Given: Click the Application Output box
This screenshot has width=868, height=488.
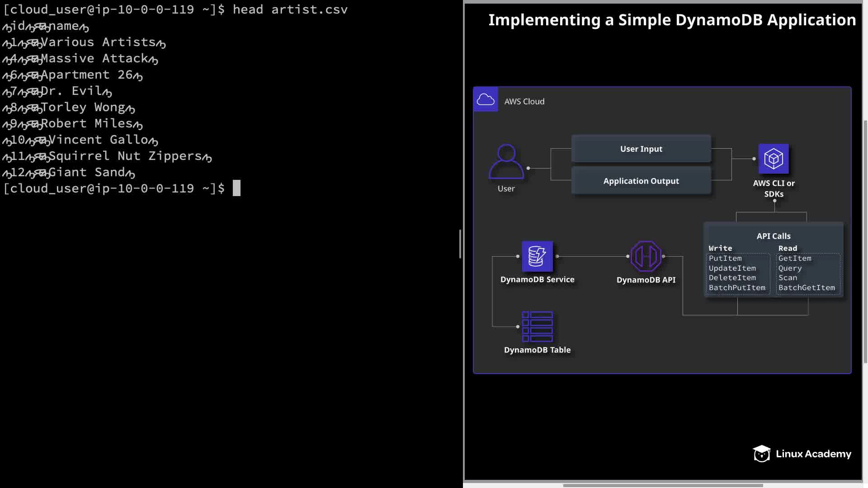Looking at the screenshot, I should 641,181.
